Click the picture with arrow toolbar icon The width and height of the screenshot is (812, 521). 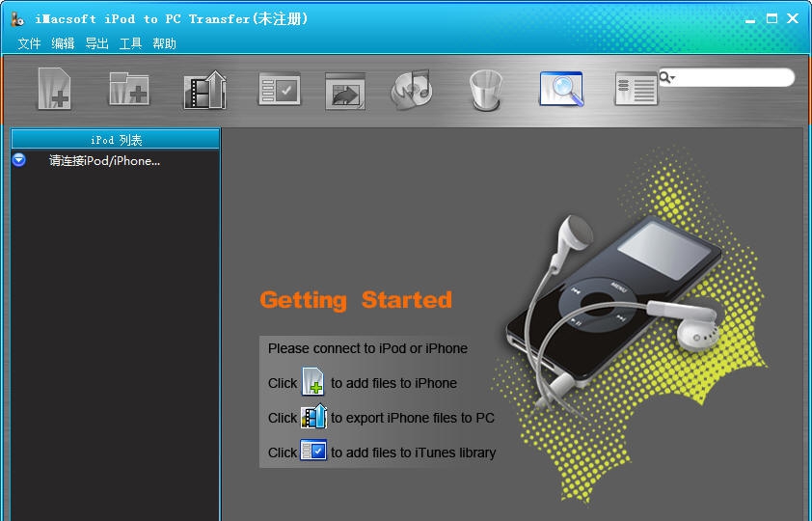(345, 91)
